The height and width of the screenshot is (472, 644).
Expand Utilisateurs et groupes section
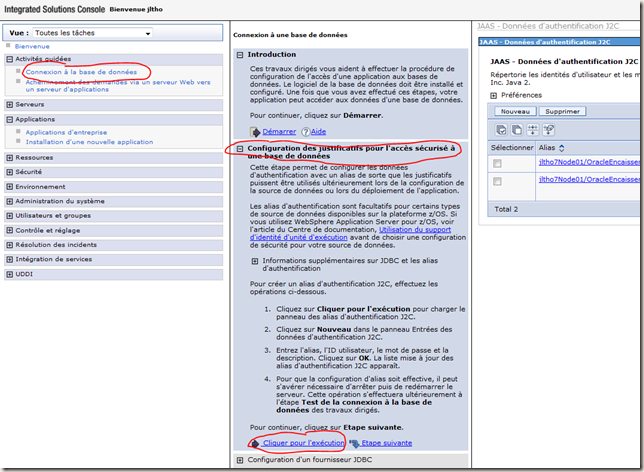point(10,216)
